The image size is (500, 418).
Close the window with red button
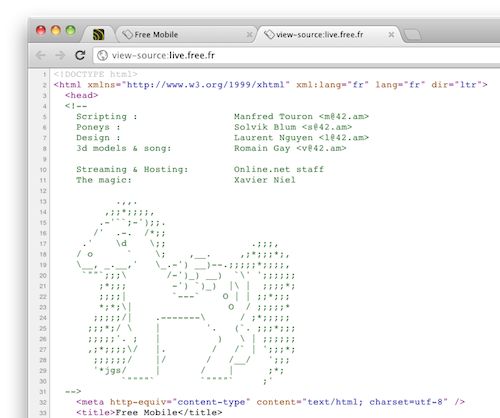point(41,31)
